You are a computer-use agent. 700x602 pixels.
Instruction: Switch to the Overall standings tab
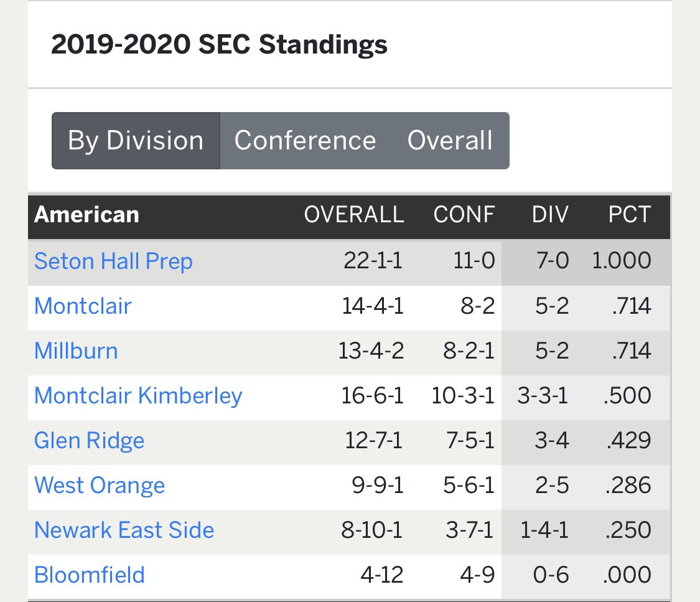pyautogui.click(x=450, y=141)
